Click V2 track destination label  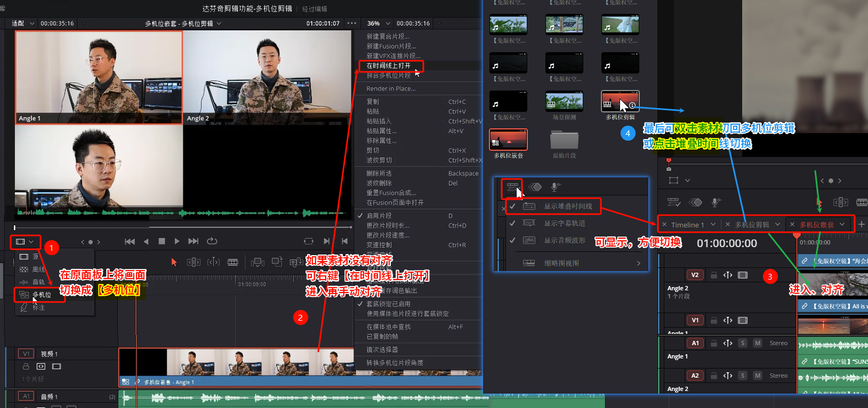(695, 275)
